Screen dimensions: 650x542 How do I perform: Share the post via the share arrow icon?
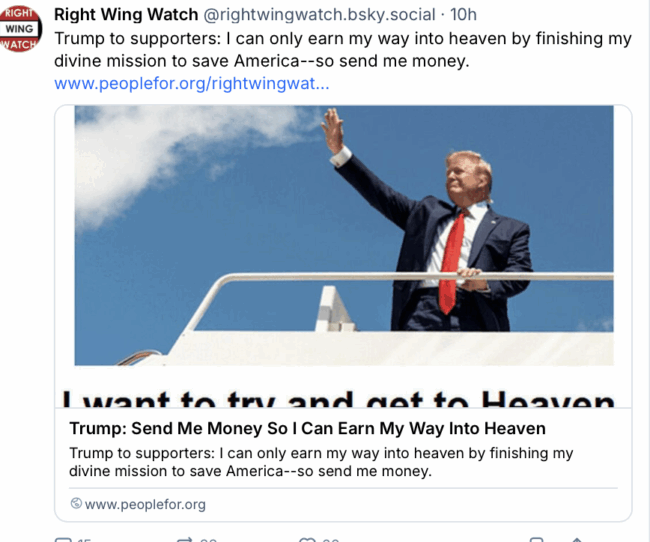577,540
